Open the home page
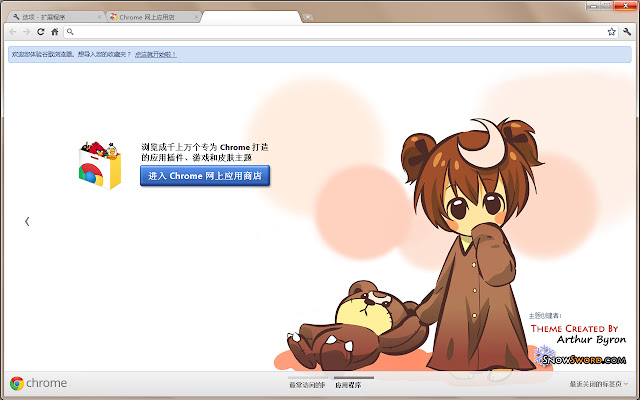The width and height of the screenshot is (640, 400). [54, 32]
